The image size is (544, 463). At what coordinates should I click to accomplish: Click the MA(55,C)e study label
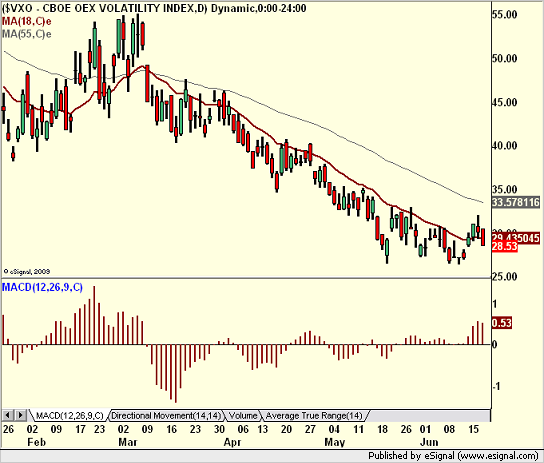point(27,34)
